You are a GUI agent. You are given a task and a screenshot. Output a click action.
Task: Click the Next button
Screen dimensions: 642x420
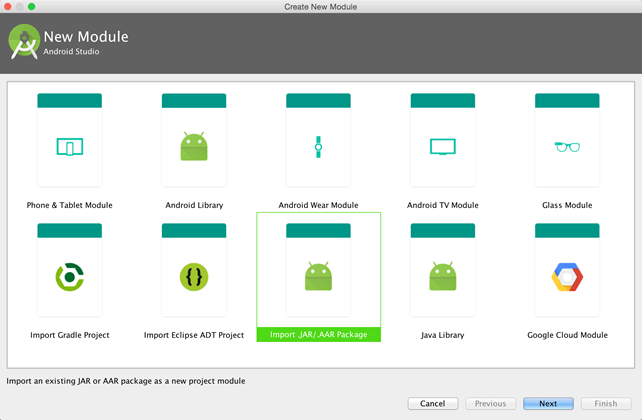pyautogui.click(x=548, y=403)
